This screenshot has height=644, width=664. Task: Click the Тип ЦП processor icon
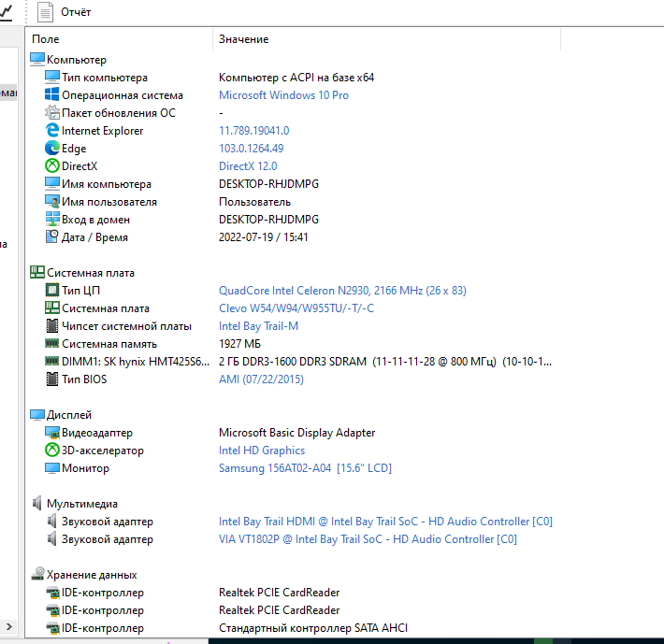(52, 291)
